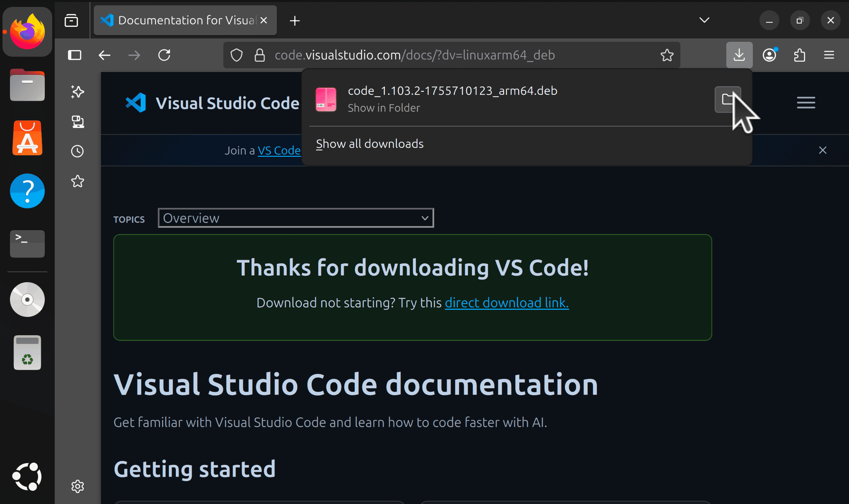This screenshot has height=504, width=849.
Task: Launch Firefox from the Ubuntu dock
Action: coord(27,32)
